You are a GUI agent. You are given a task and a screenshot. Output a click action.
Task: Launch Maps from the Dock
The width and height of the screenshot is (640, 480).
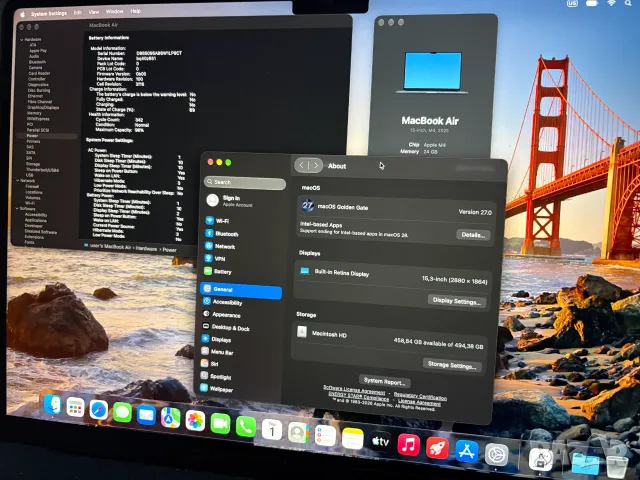(171, 418)
